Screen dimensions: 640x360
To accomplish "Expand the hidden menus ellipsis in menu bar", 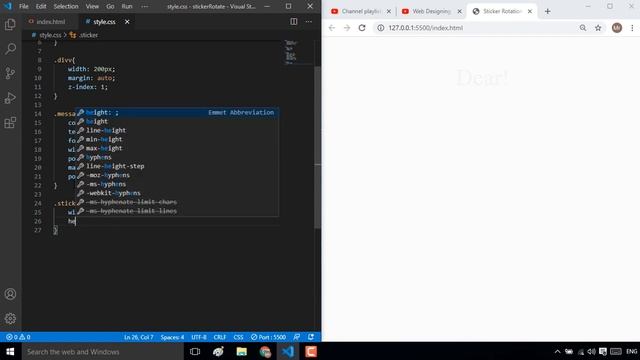I will 144,7.
